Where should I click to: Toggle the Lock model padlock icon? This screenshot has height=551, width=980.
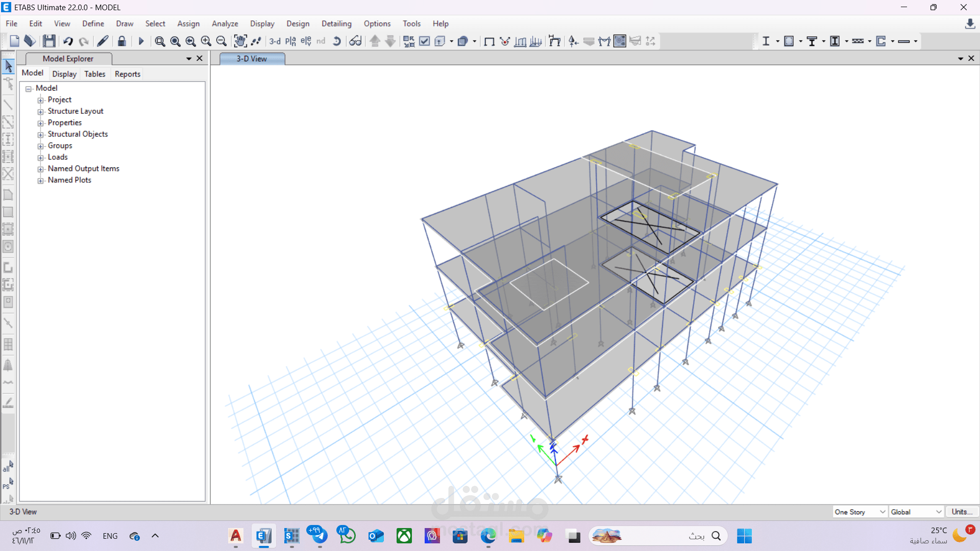(x=121, y=41)
